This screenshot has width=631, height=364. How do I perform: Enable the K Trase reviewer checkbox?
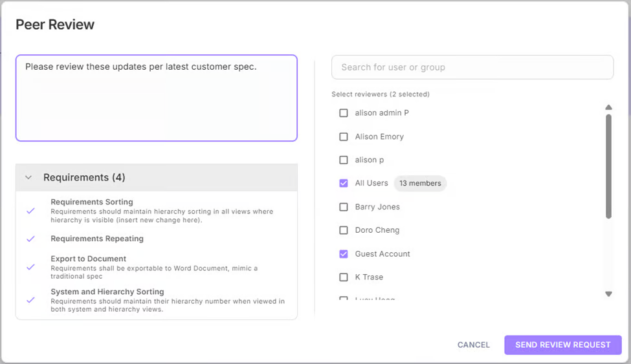[344, 277]
